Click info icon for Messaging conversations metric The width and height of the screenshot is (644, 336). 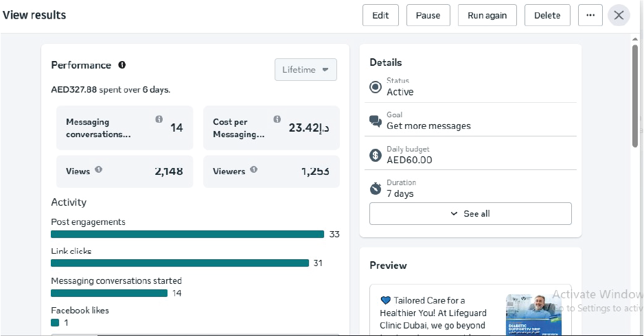[159, 119]
